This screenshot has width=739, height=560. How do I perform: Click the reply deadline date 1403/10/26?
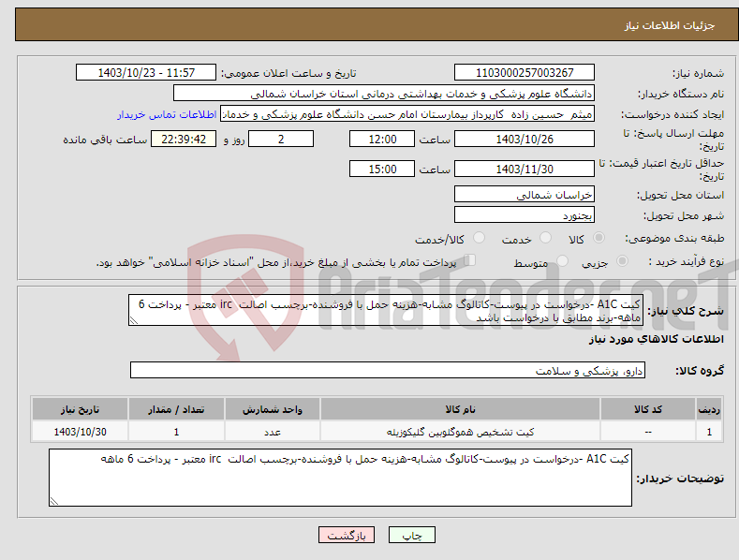point(525,139)
